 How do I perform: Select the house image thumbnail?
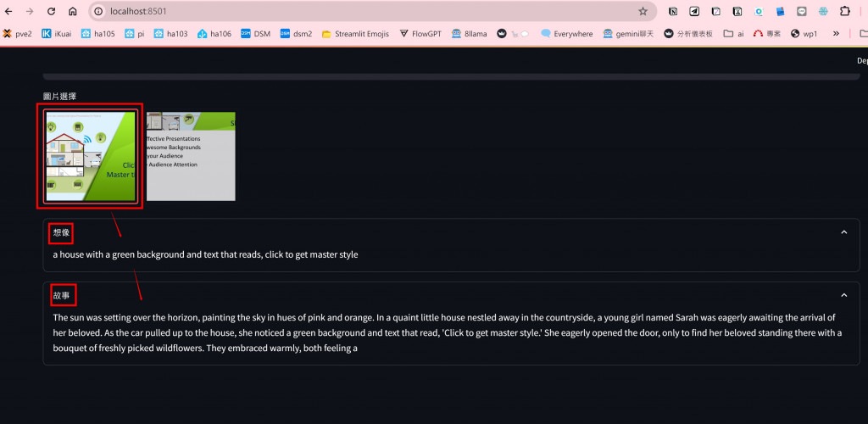click(91, 156)
